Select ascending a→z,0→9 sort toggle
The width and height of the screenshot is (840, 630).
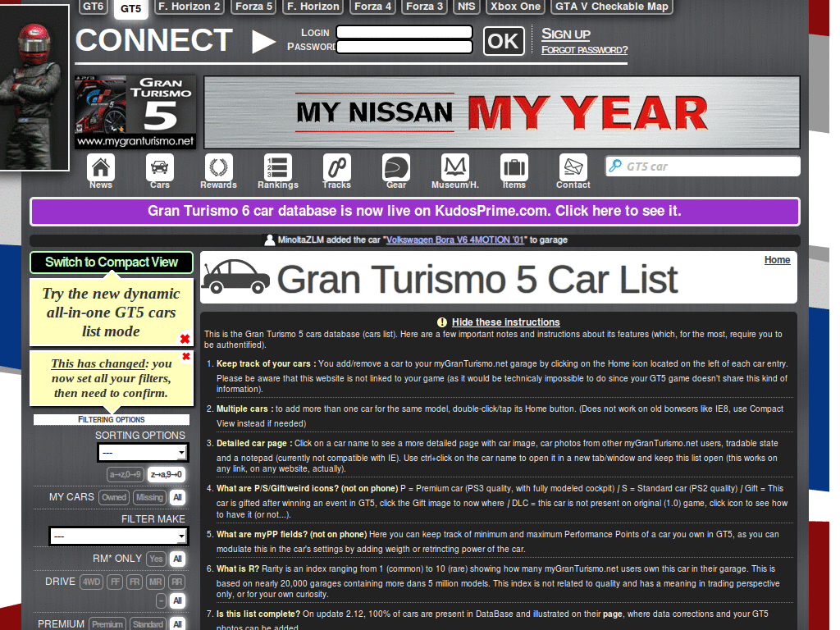point(126,475)
